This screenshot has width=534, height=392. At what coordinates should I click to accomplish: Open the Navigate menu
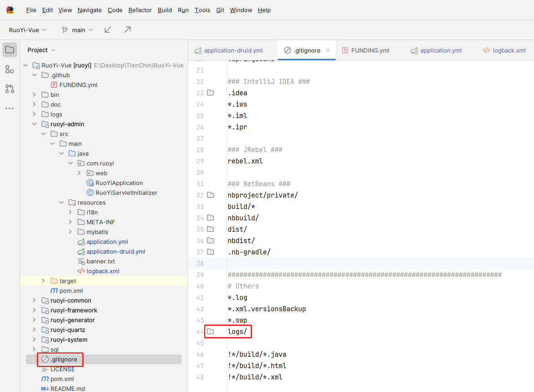point(90,10)
